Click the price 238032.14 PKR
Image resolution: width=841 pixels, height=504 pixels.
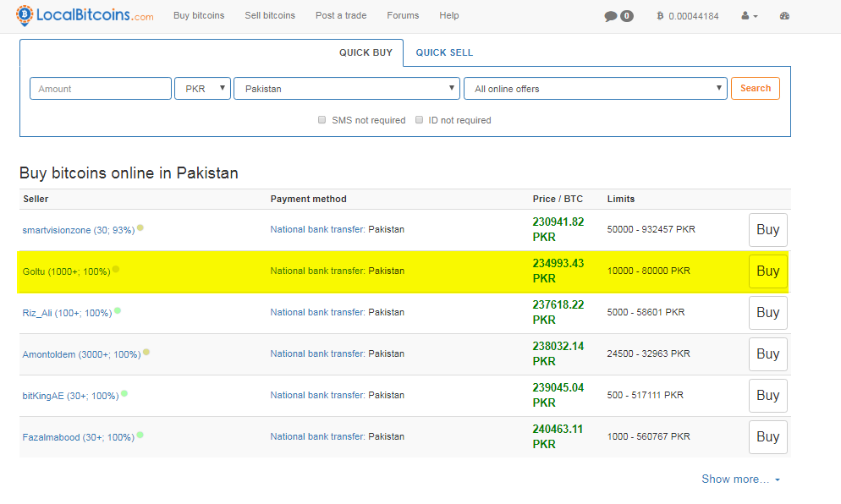(x=558, y=353)
